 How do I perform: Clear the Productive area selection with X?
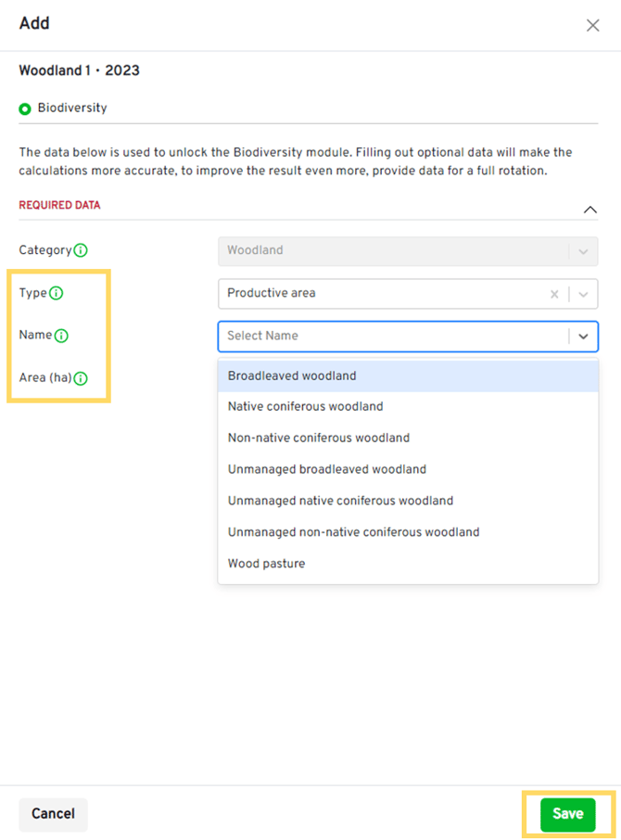pos(554,294)
